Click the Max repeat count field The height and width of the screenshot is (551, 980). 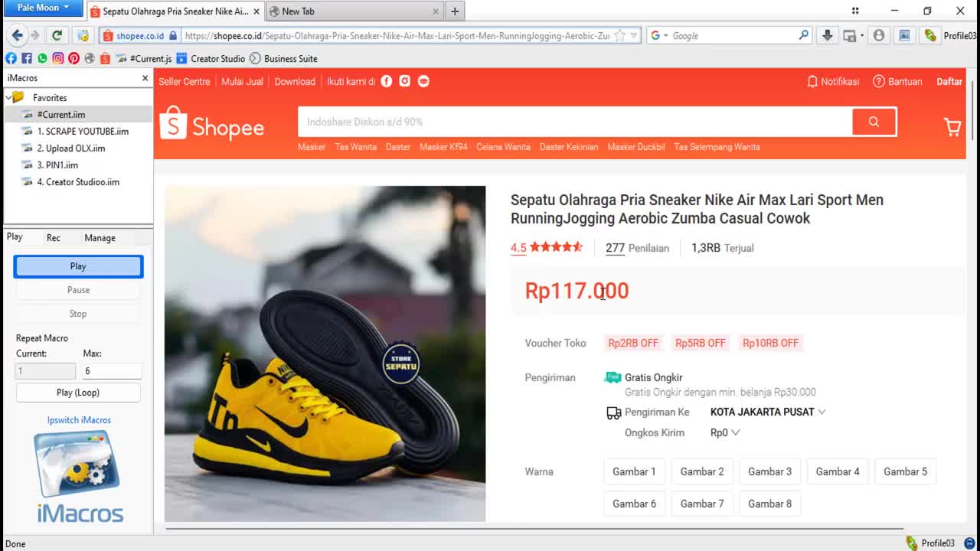pyautogui.click(x=112, y=370)
